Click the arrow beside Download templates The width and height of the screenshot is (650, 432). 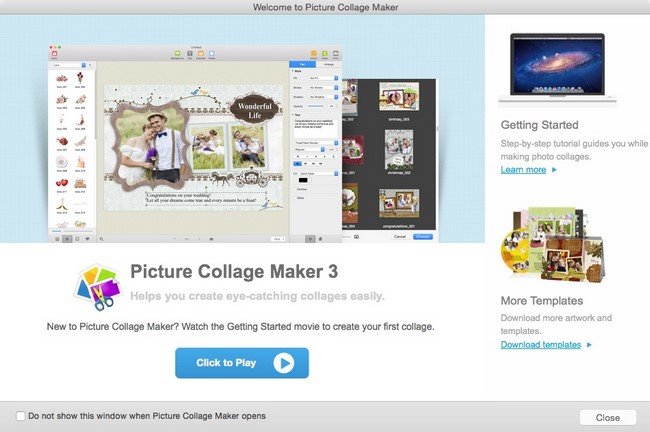[589, 345]
